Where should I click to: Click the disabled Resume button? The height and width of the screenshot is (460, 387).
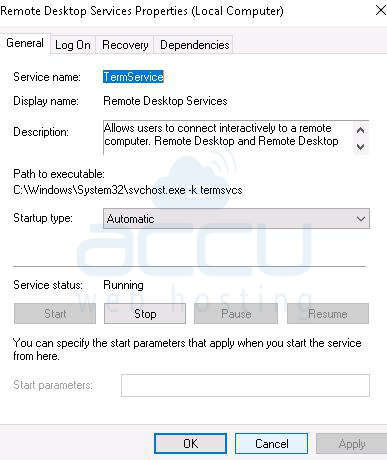[328, 314]
